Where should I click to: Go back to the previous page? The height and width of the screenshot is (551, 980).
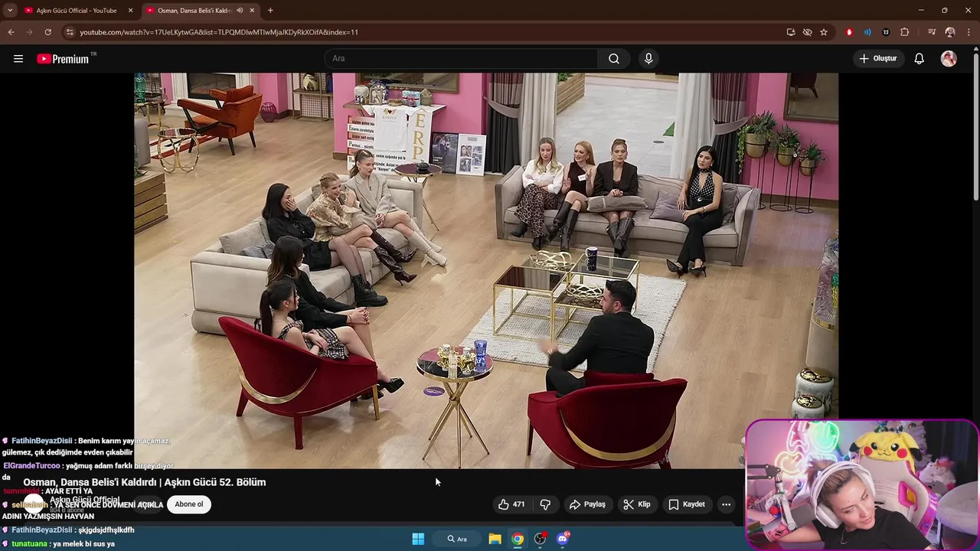pos(11,32)
